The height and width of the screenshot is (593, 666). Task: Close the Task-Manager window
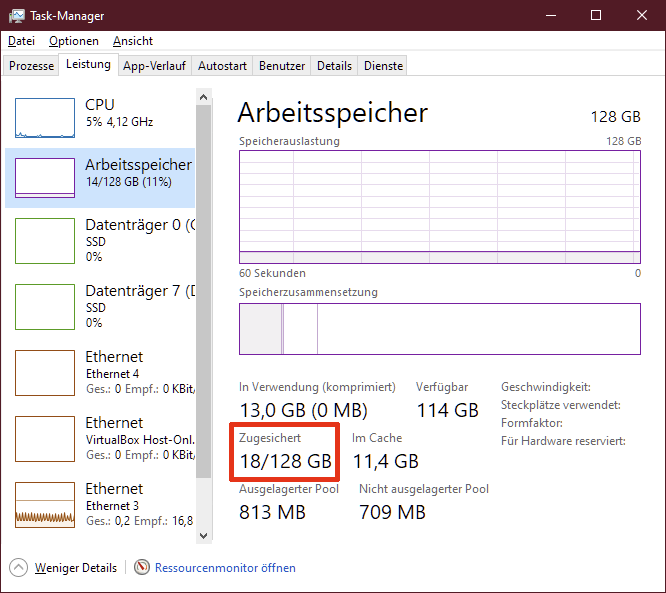coord(642,16)
